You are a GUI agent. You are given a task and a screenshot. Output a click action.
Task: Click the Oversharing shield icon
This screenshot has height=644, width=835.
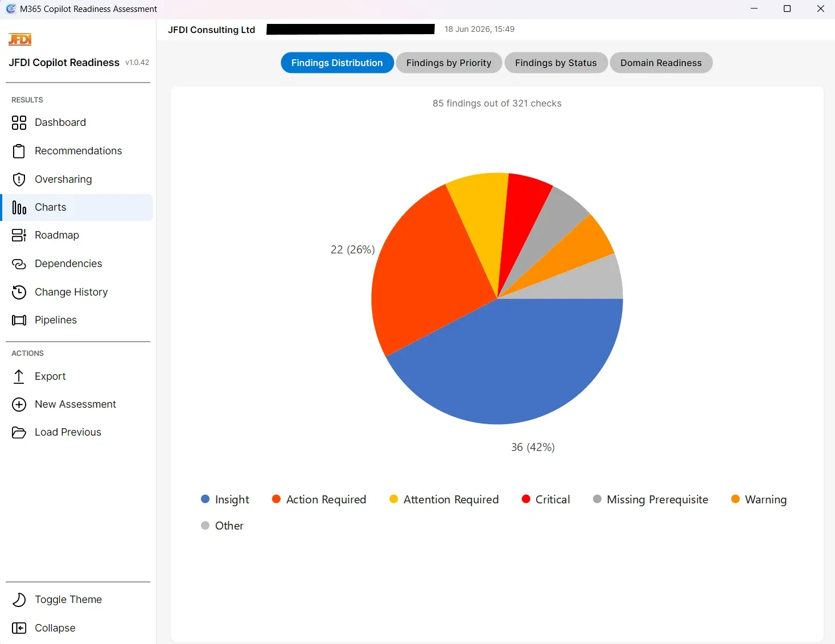19,179
